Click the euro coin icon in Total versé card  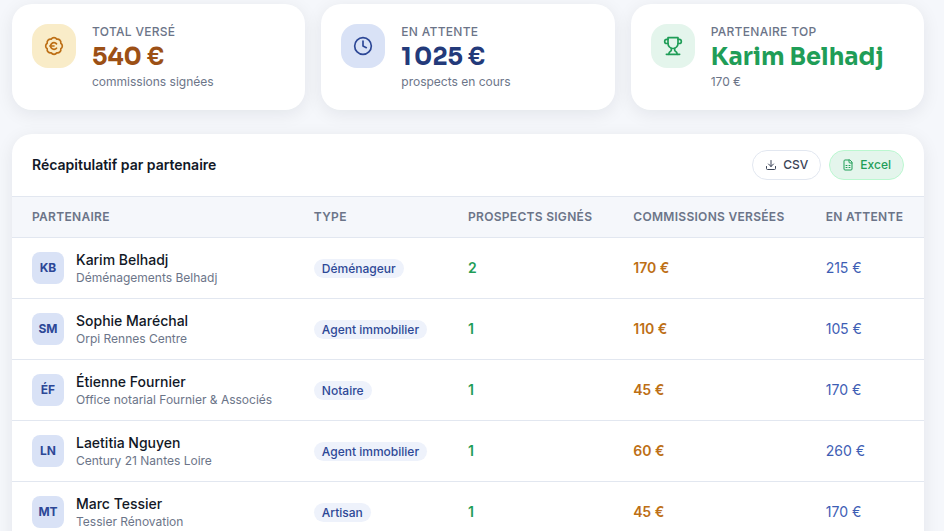tap(54, 46)
